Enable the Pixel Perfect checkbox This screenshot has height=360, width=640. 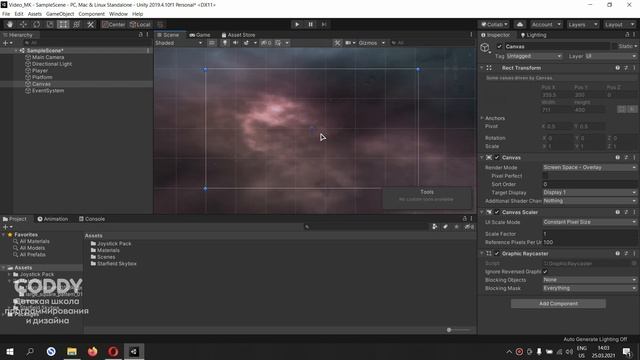(545, 176)
